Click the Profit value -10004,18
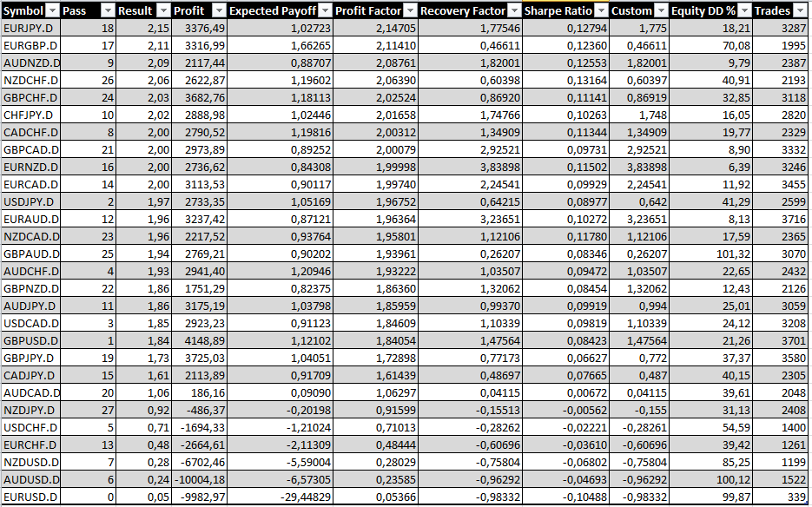This screenshot has height=507, width=812. pyautogui.click(x=201, y=479)
